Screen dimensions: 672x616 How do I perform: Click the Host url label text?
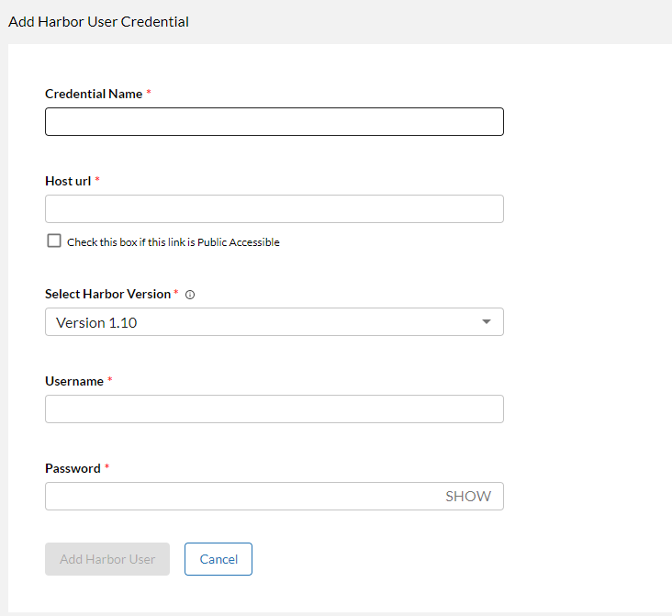68,181
